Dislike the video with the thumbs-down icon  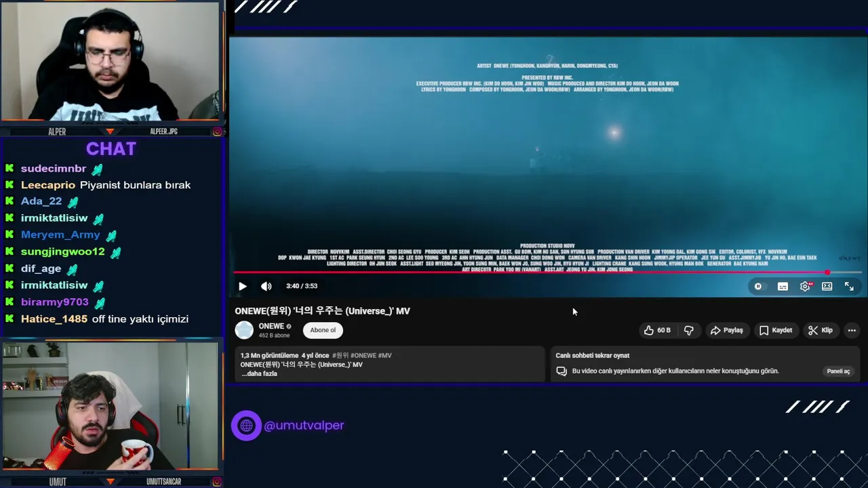[689, 330]
